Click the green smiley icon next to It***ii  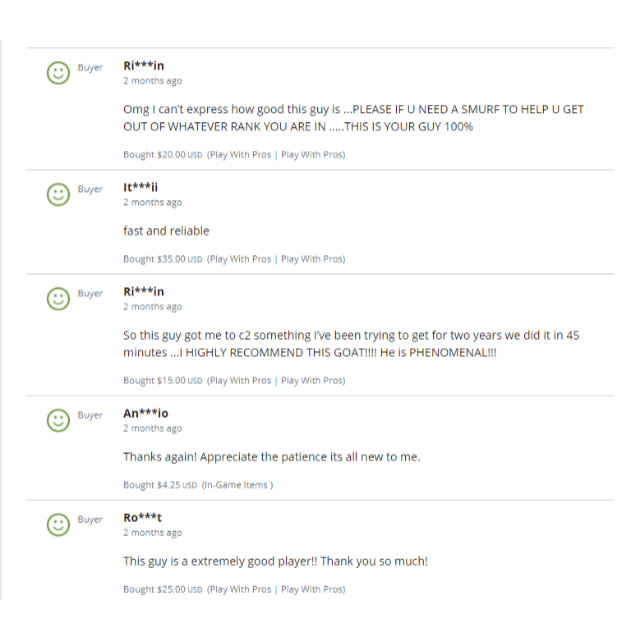click(x=58, y=194)
